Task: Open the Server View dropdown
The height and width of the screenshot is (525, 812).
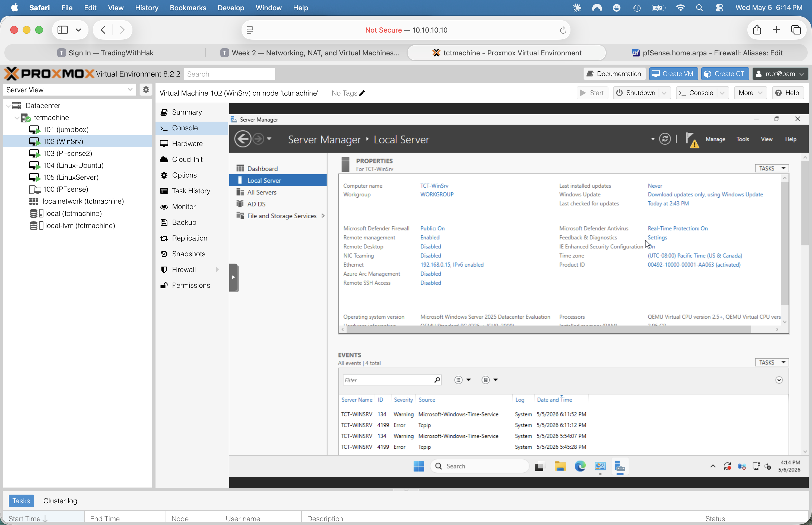Action: coord(130,90)
